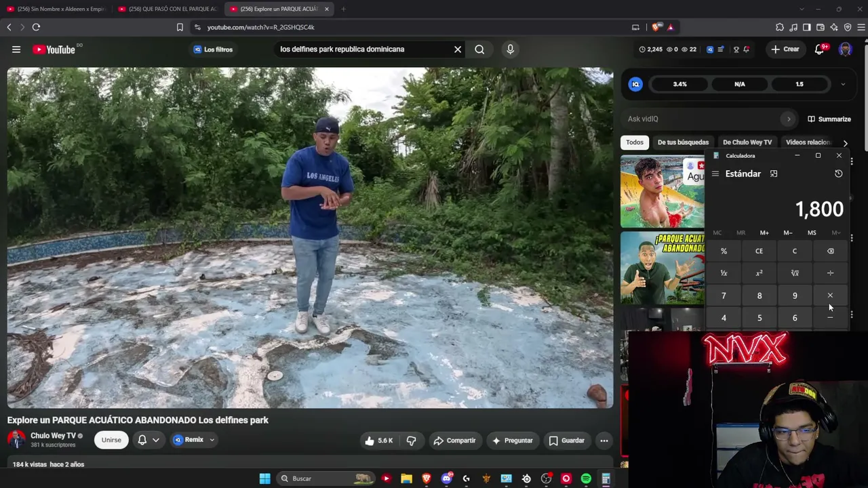Reload the page in the browser
The width and height of the screenshot is (868, 488).
pyautogui.click(x=36, y=27)
